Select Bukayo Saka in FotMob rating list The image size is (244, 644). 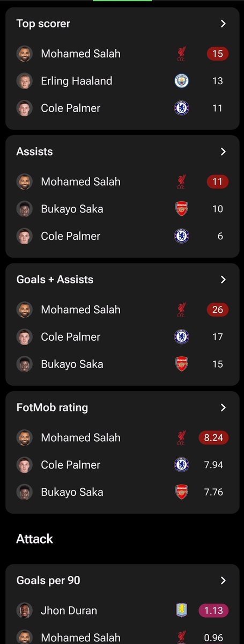click(122, 492)
